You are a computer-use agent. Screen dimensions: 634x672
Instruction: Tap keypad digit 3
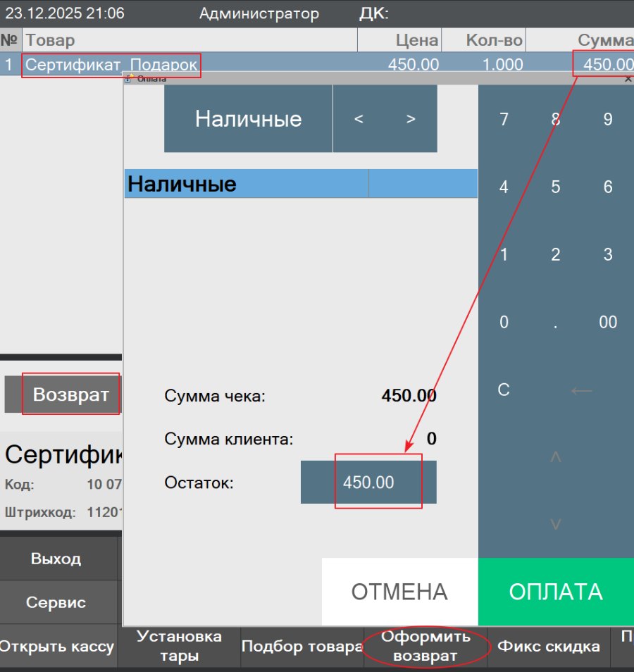click(x=608, y=254)
